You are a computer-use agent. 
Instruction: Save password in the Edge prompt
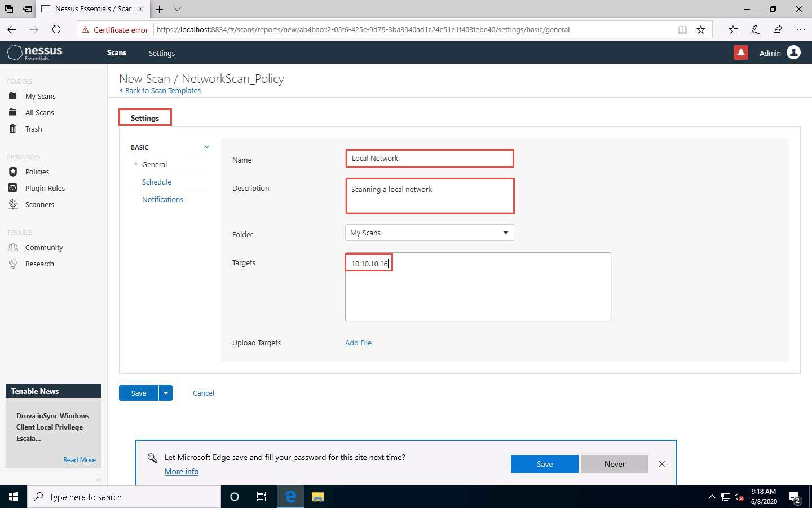point(545,464)
